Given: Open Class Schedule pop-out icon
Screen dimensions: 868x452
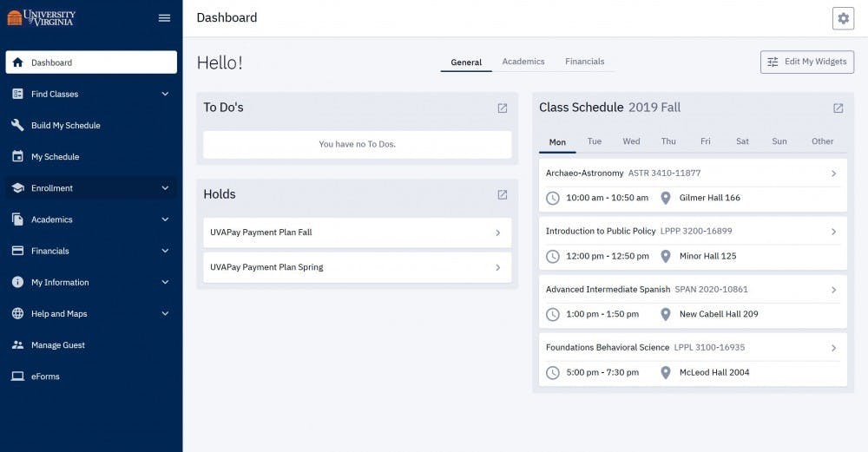Looking at the screenshot, I should point(838,108).
